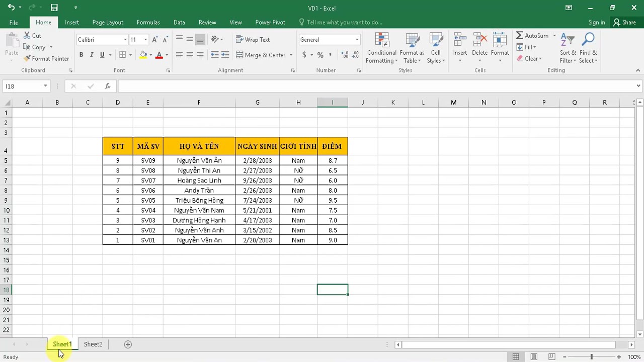Image resolution: width=644 pixels, height=362 pixels.
Task: Click Decrease Decimal icon
Action: (x=356, y=55)
